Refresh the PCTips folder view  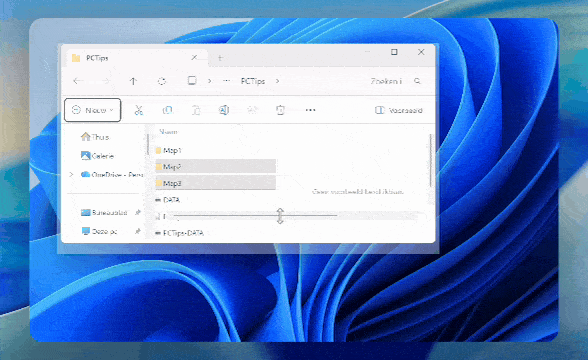click(x=162, y=81)
